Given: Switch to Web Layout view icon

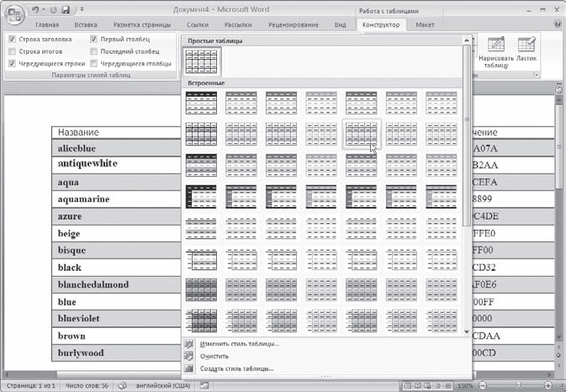Looking at the screenshot, I should (427, 386).
